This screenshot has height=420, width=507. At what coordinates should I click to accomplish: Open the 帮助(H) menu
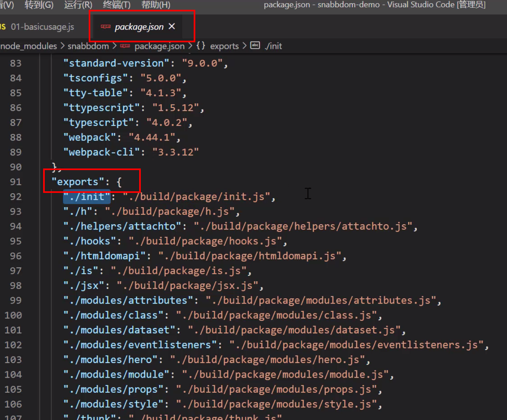point(156,5)
